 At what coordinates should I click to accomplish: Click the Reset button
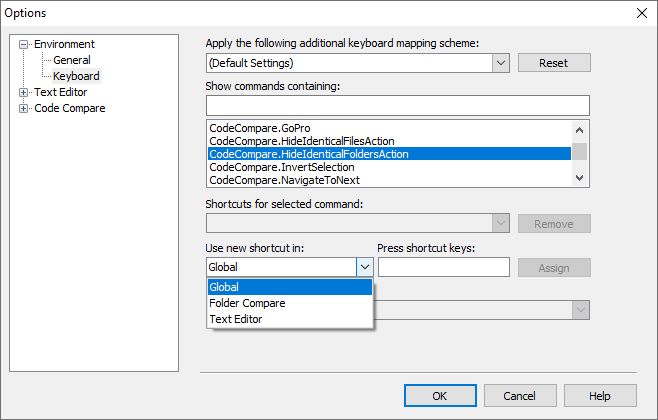554,63
